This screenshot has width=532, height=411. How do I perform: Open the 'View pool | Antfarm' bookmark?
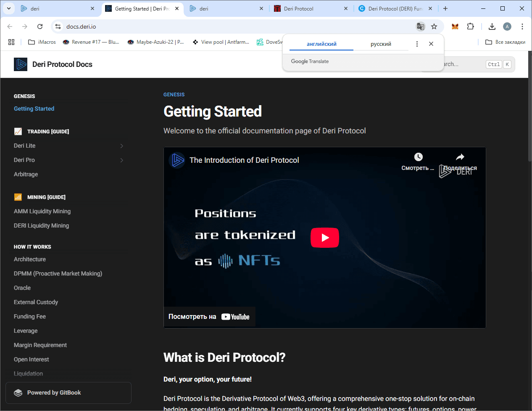tap(221, 42)
